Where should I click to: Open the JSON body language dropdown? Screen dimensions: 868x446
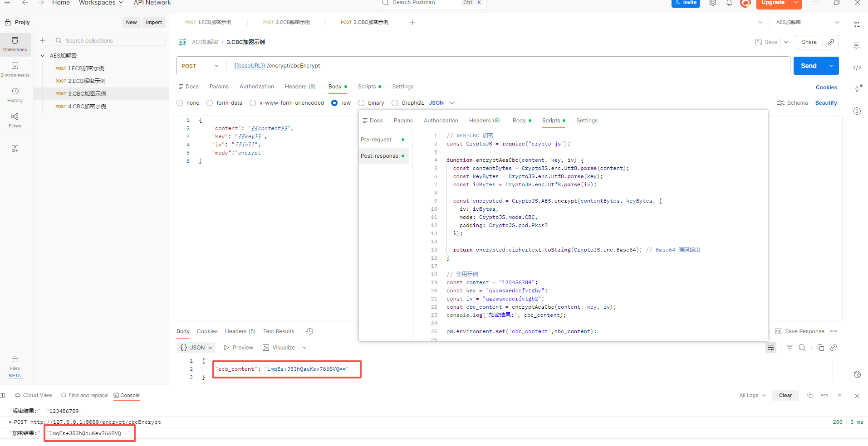coord(441,103)
